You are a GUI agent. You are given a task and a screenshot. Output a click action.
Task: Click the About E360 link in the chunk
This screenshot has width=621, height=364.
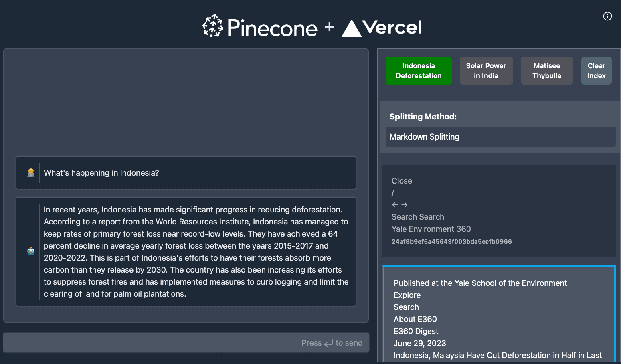click(415, 319)
